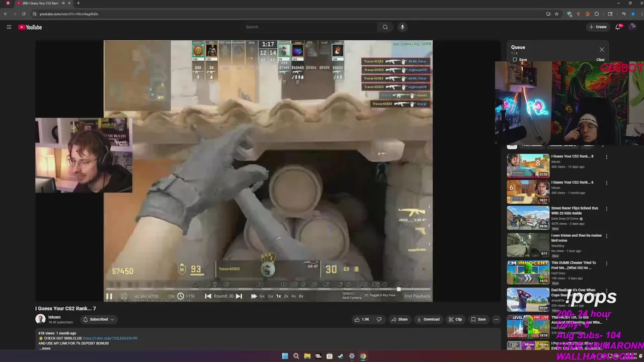
Task: Mute the tab using the speaker icon
Action: coord(63,3)
